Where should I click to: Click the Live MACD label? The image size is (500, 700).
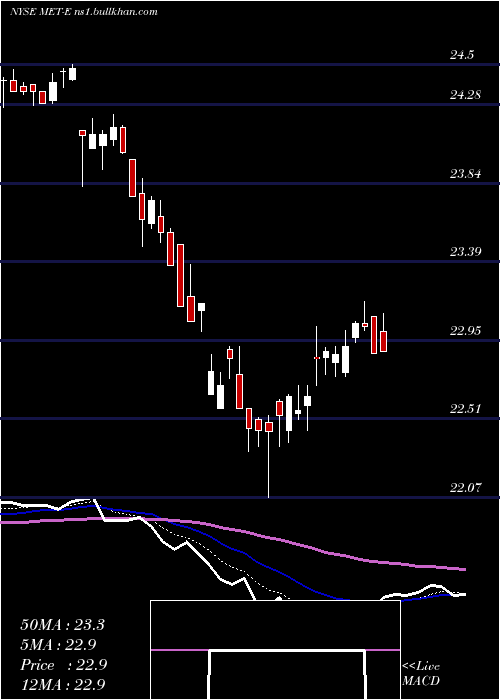click(421, 673)
